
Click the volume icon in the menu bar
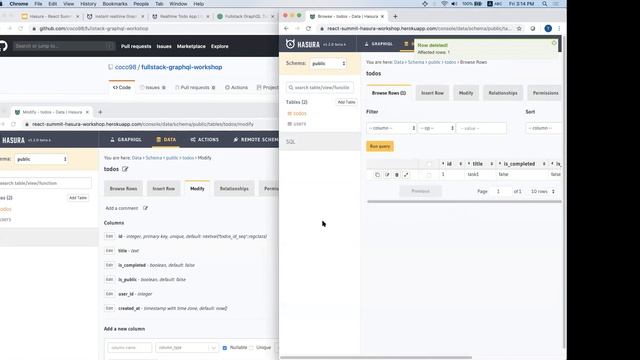(x=454, y=4)
